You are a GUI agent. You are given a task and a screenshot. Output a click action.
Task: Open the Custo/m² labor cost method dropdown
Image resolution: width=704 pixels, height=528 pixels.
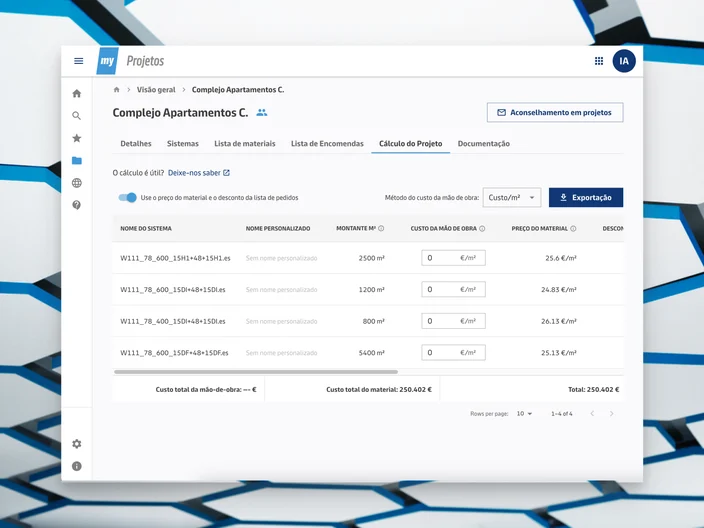point(512,198)
